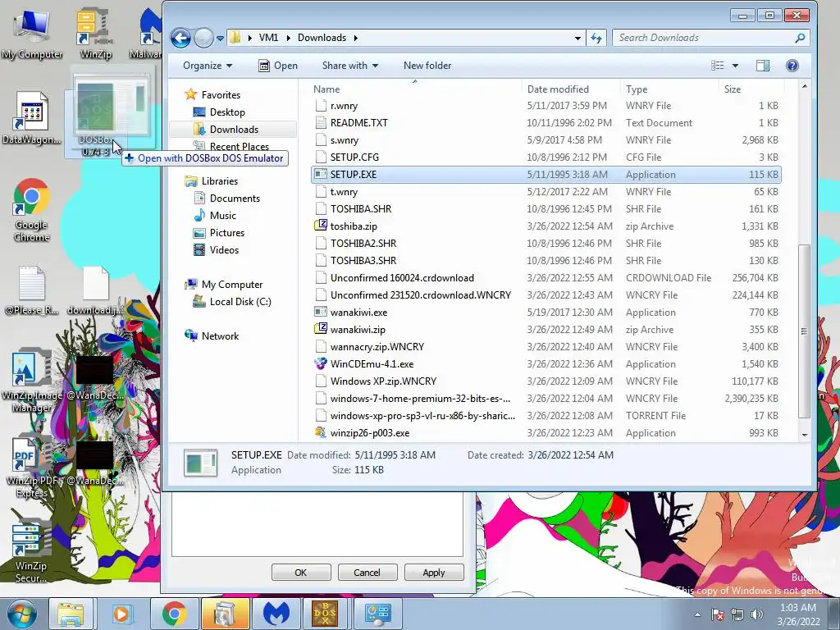Click Cancel in the dialog behind Explorer
840x630 pixels.
367,572
